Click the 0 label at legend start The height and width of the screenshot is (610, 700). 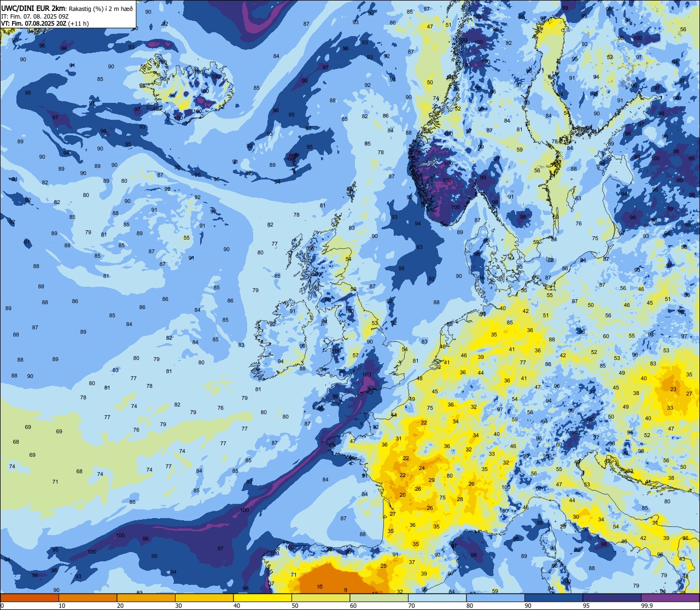(2, 606)
